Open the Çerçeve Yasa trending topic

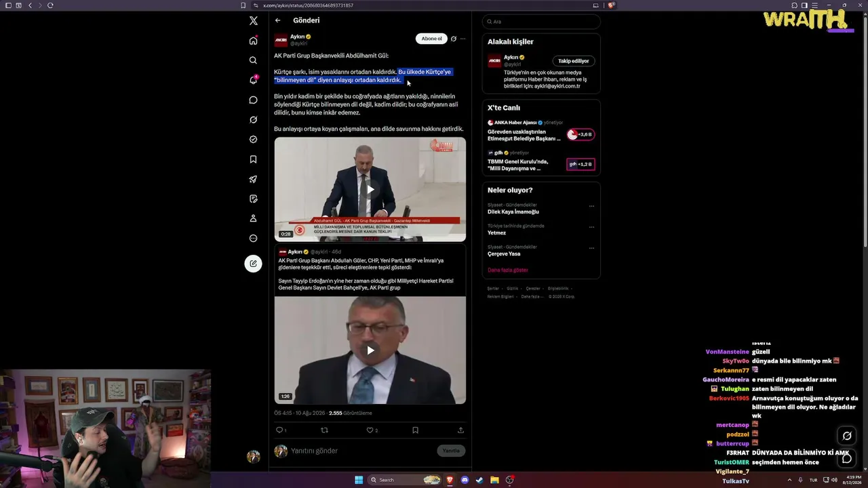[x=504, y=253]
